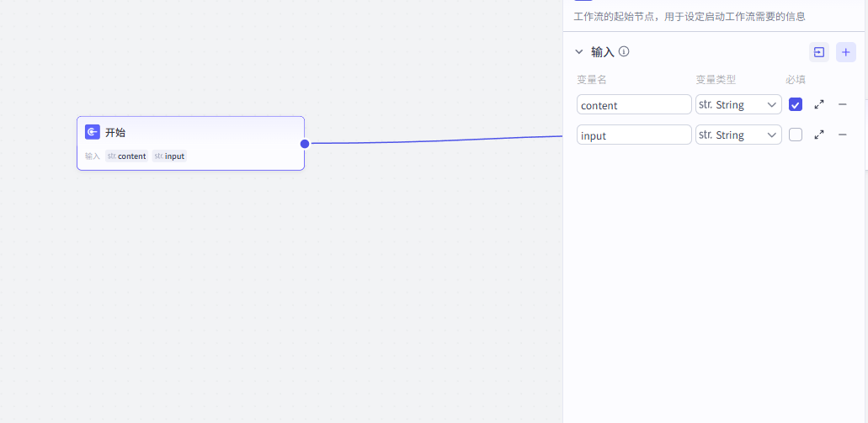Check the required checkbox for input variable
Image resolution: width=868 pixels, height=423 pixels.
click(796, 135)
